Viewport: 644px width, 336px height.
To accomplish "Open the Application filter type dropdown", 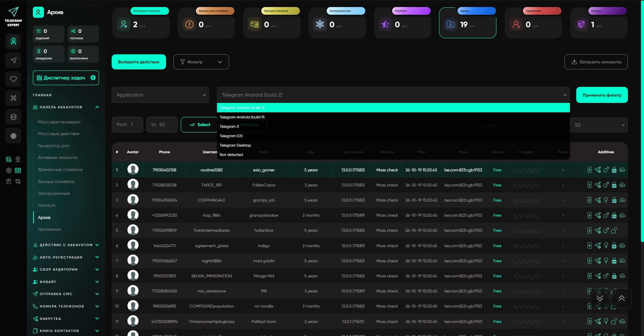I will click(x=160, y=95).
